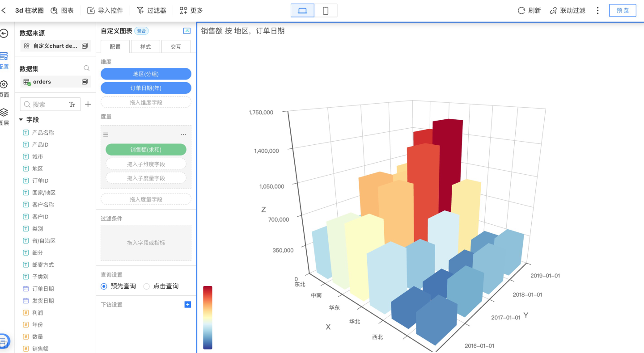Click the dataset search magnifier icon

click(x=86, y=68)
